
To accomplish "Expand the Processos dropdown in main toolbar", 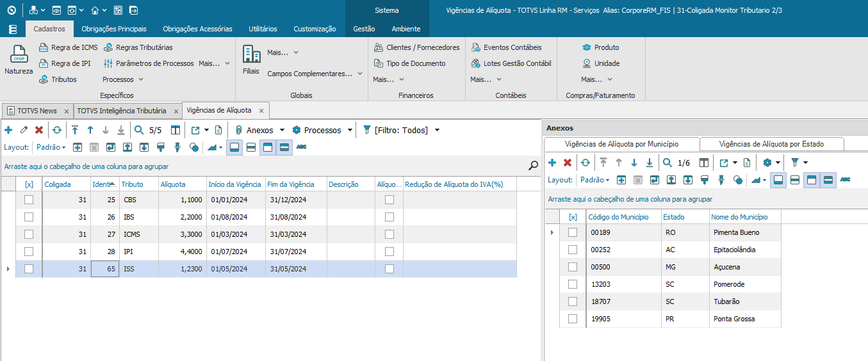I will pyautogui.click(x=350, y=130).
